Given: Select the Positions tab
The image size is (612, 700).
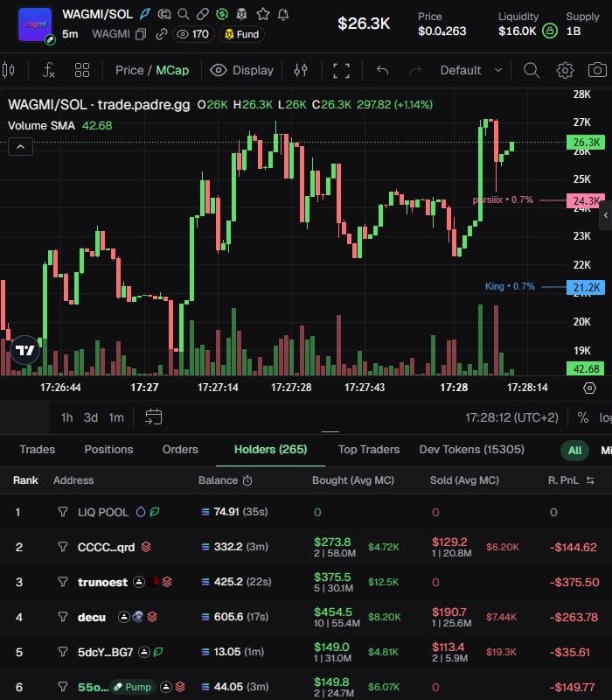Looking at the screenshot, I should click(x=108, y=449).
